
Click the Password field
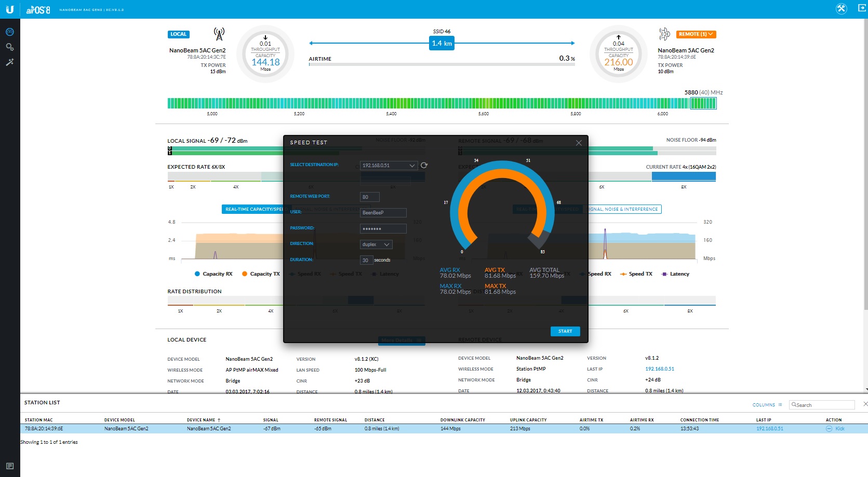[x=383, y=229]
